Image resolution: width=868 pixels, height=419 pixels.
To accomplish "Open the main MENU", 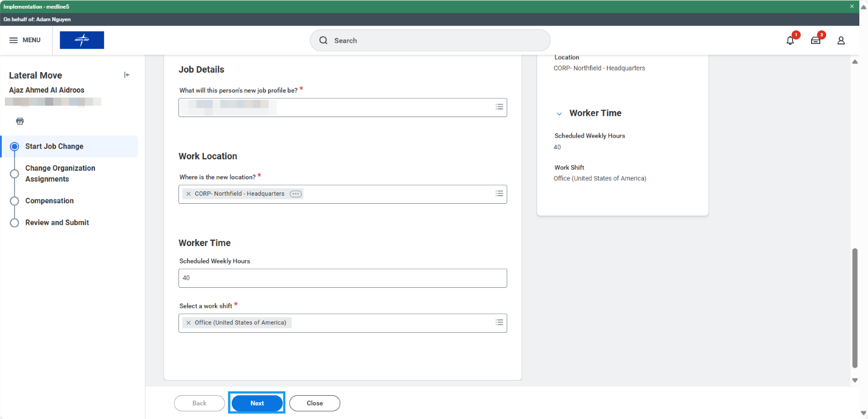I will (25, 40).
